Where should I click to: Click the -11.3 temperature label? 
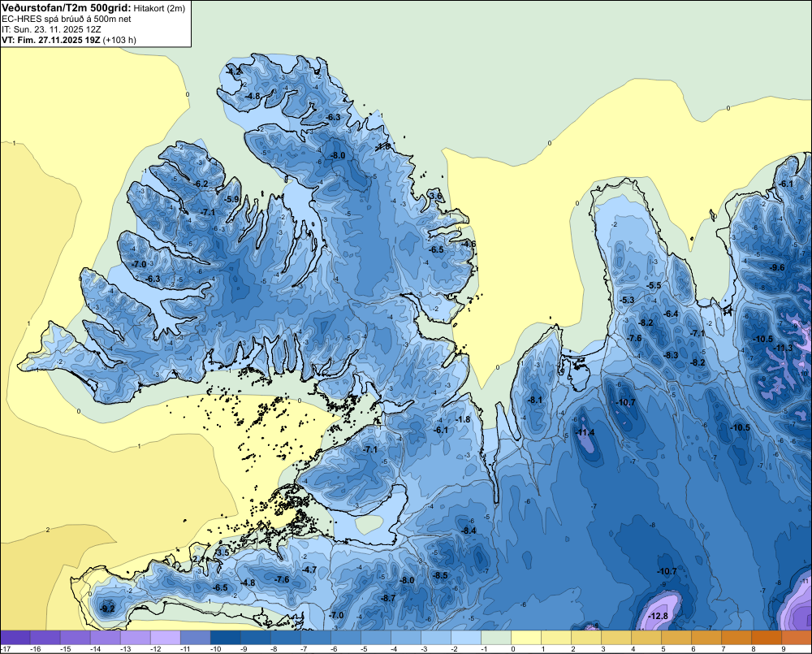pyautogui.click(x=783, y=348)
